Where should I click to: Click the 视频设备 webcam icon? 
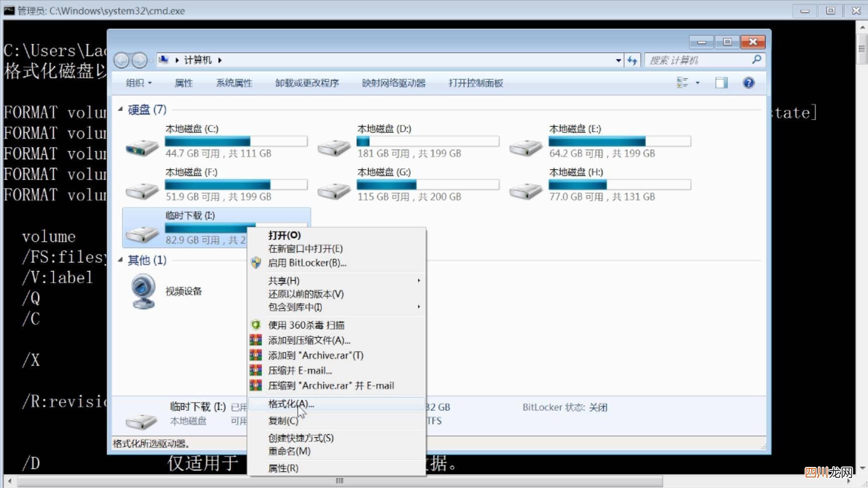coord(143,291)
